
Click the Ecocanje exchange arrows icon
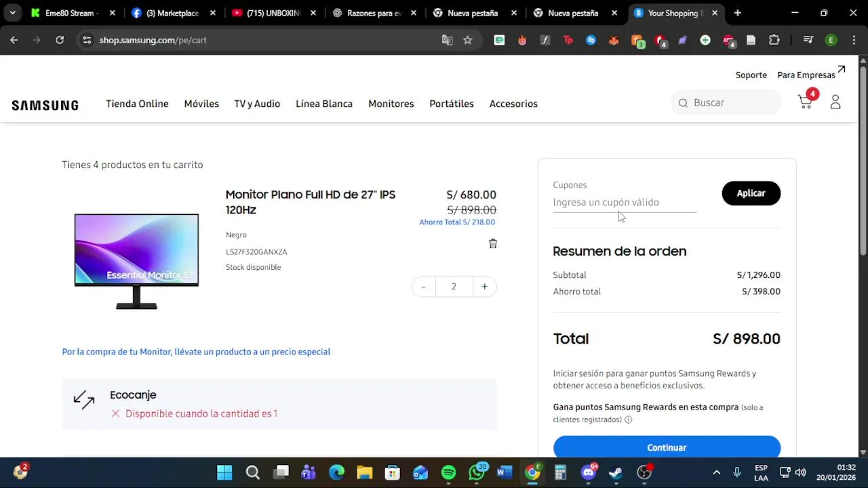(84, 400)
